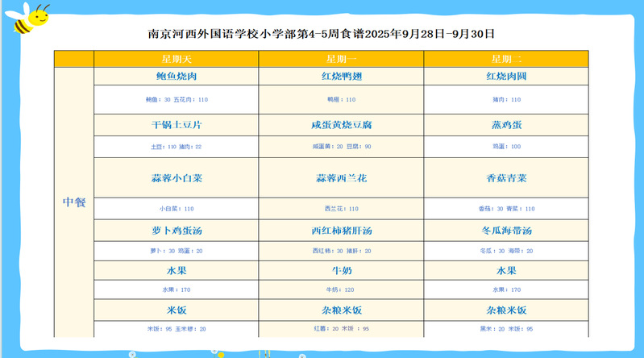Click the 米饭 cell under 星期天
Image resolution: width=644 pixels, height=358 pixels.
pyautogui.click(x=176, y=310)
